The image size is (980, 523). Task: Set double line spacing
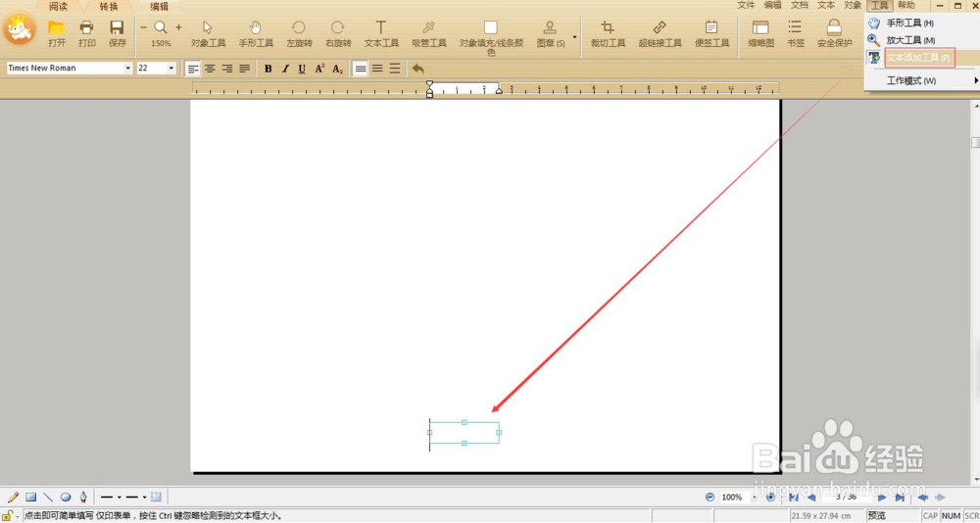(x=394, y=69)
